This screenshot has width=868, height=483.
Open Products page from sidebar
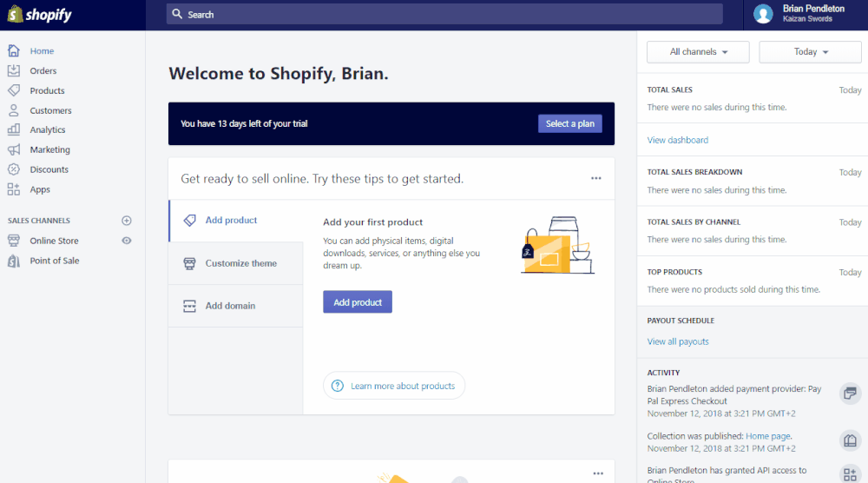coord(47,91)
